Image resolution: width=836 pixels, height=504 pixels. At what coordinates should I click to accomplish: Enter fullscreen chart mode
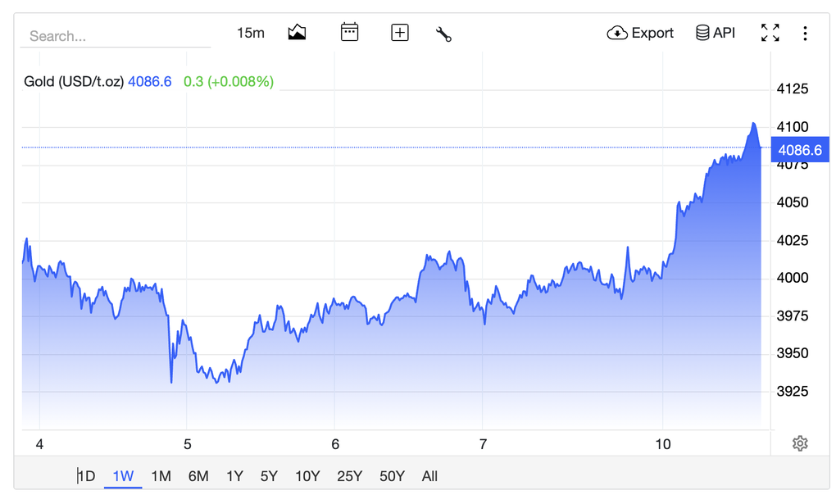770,33
